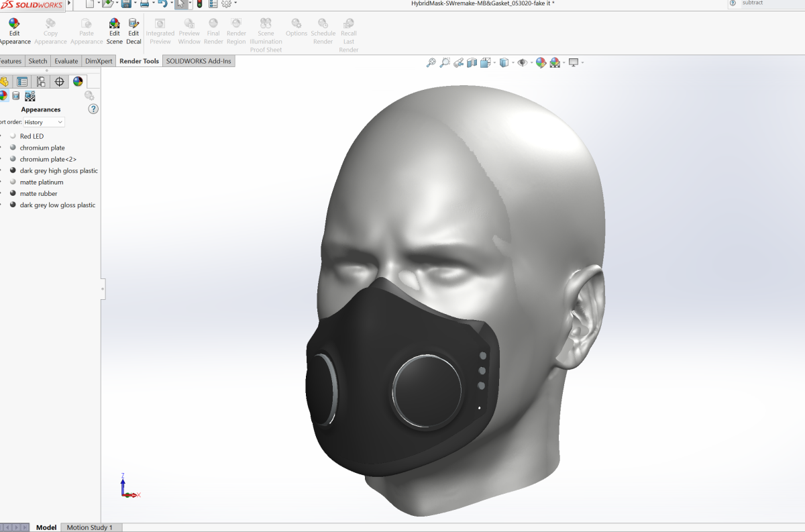Click the Appearances help question mark
The image size is (805, 532).
pos(93,109)
